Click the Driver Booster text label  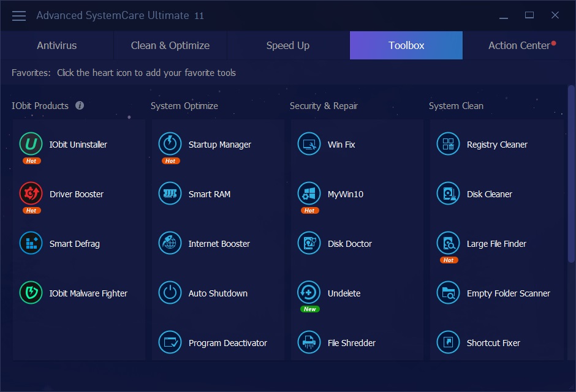point(77,194)
